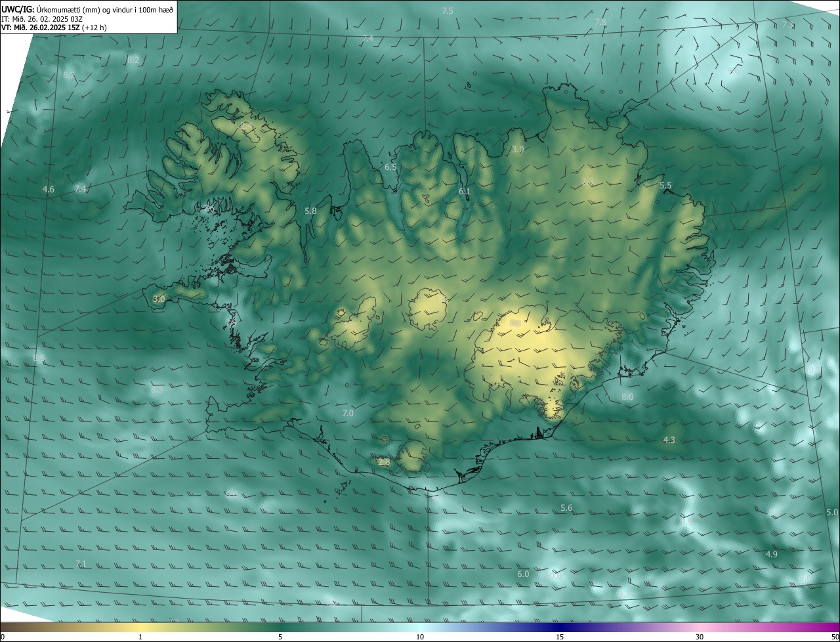Click the 7.8 value label

pos(600,22)
